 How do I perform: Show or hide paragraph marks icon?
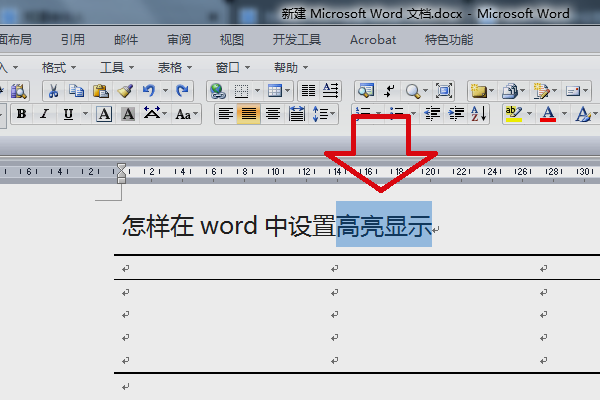(x=389, y=91)
